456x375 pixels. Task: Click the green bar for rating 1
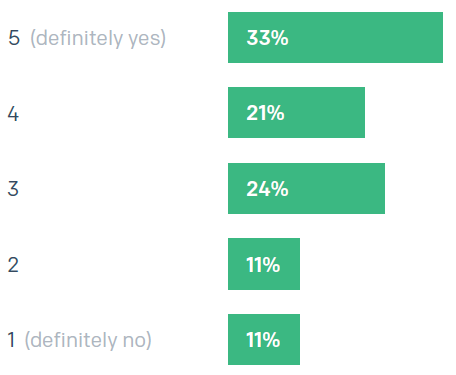click(x=264, y=339)
